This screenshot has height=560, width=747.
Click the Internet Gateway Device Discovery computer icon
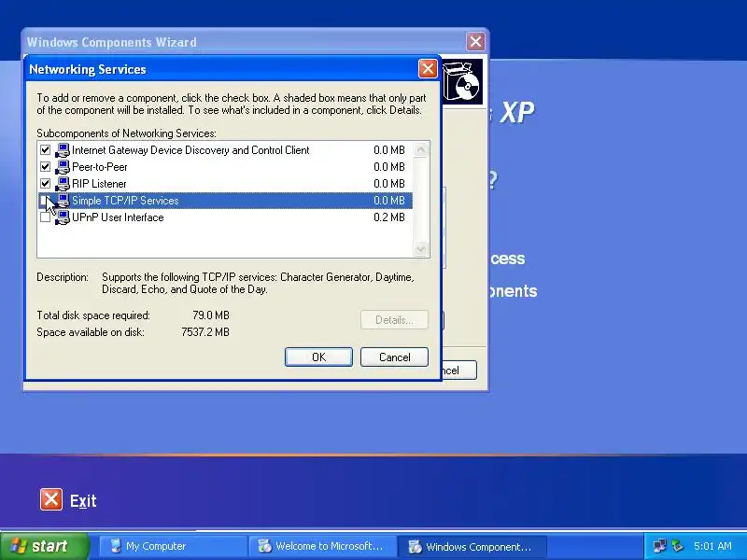click(62, 150)
